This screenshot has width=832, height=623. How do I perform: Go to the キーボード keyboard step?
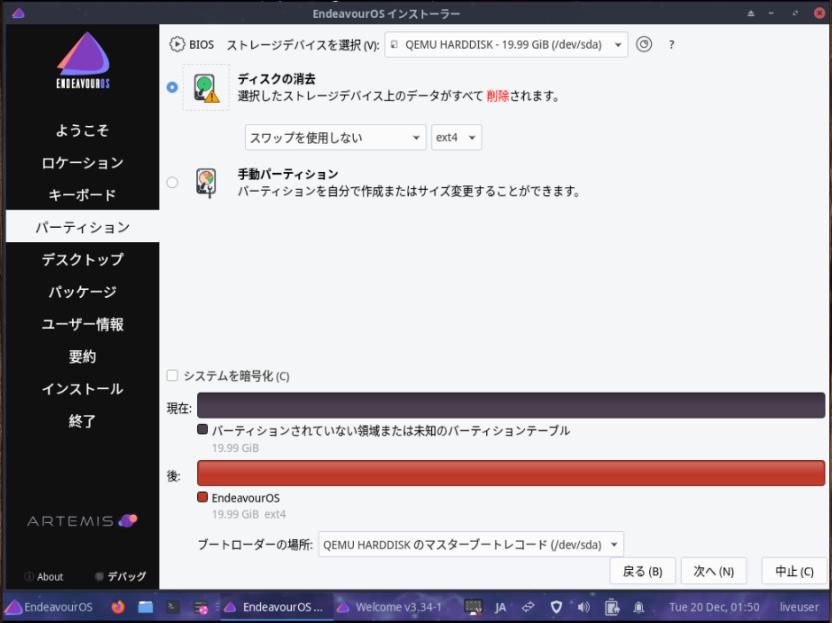pyautogui.click(x=82, y=195)
